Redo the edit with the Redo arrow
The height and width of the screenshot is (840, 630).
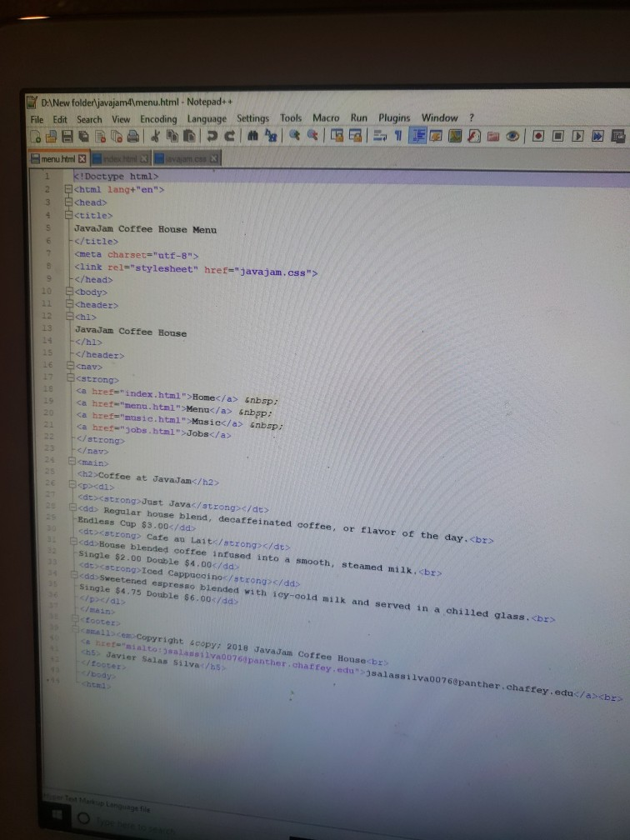[x=229, y=136]
